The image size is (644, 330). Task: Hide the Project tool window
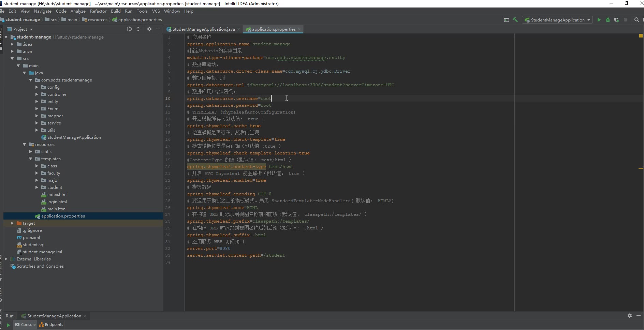pos(158,29)
